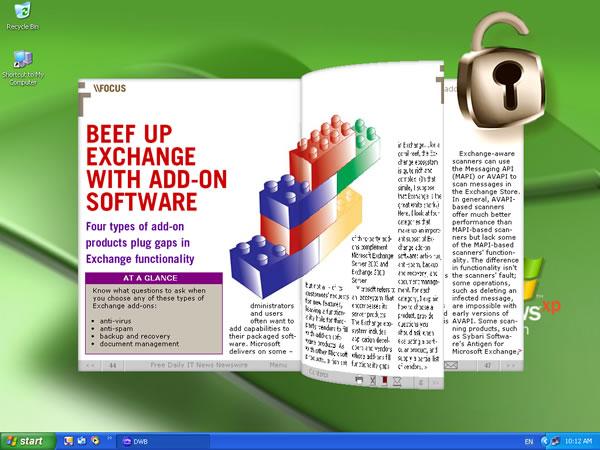Click the system tray network icon
The width and height of the screenshot is (600, 450).
555,441
